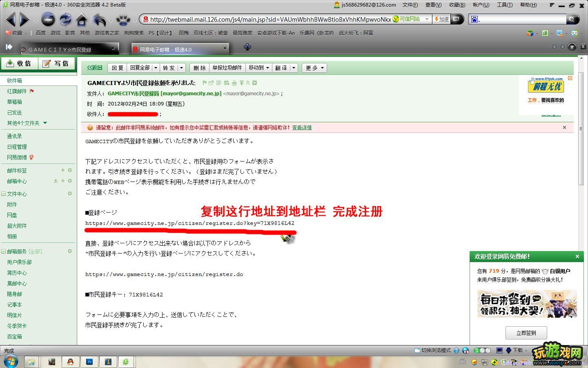Viewport: 588px width, 368px height.
Task: Click 举报垃圾邮件 report spam button
Action: [227, 68]
